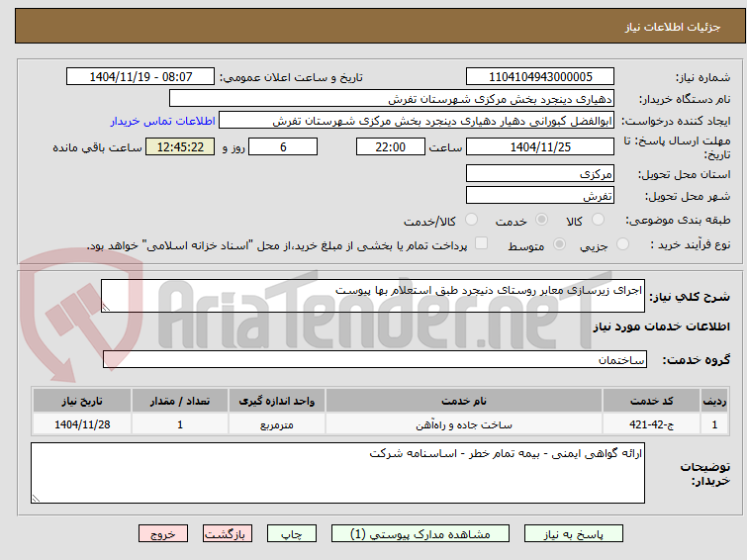Click unit cell مترمربع
This screenshot has height=560, width=747.
coord(277,424)
